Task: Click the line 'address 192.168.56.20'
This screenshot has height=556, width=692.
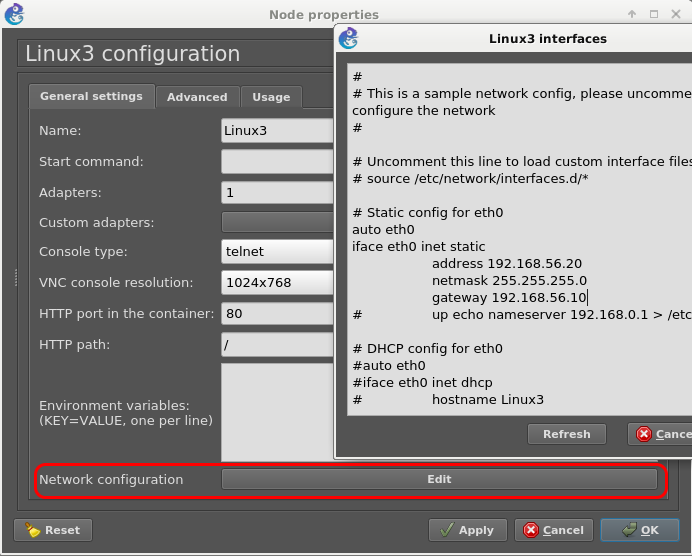Action: (507, 264)
